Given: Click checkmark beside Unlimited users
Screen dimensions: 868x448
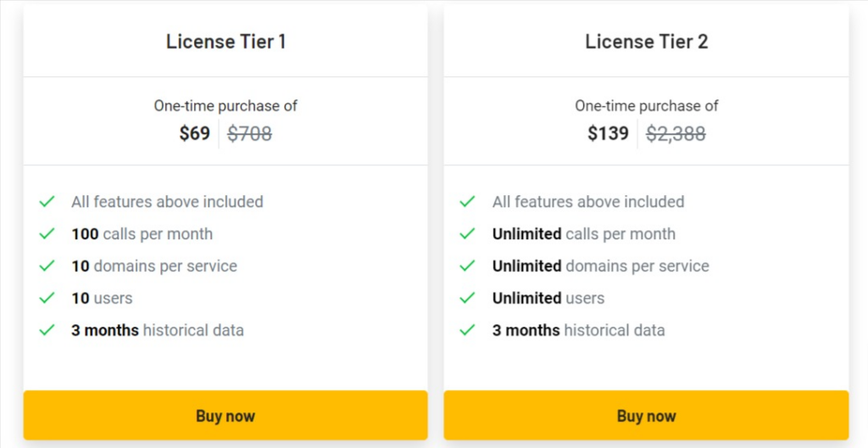Looking at the screenshot, I should (x=468, y=299).
